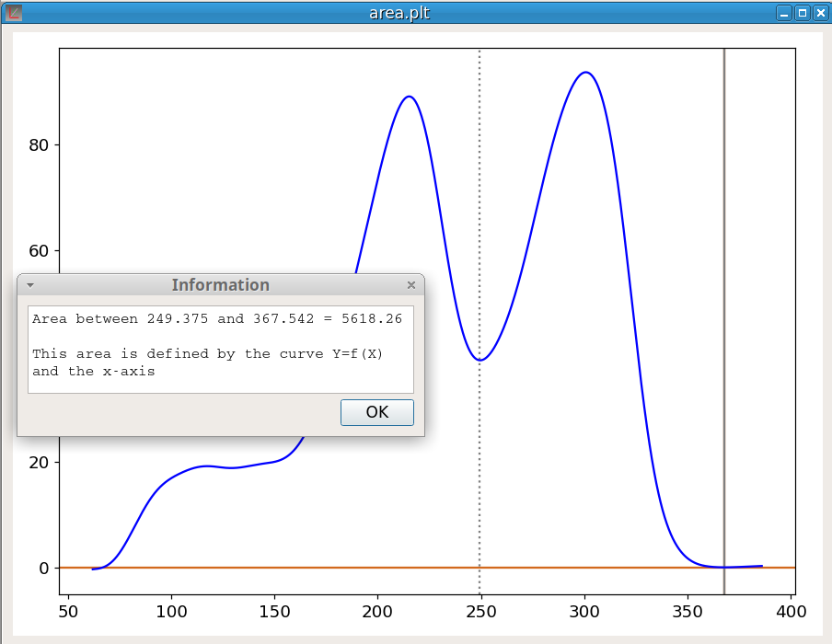Click the y-axis tick label 0
Screen dimensions: 832x644
pos(44,569)
